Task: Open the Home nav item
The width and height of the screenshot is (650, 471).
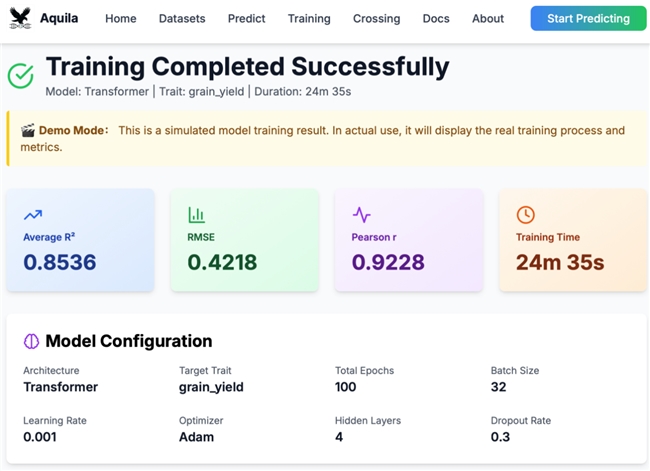Action: coord(121,19)
